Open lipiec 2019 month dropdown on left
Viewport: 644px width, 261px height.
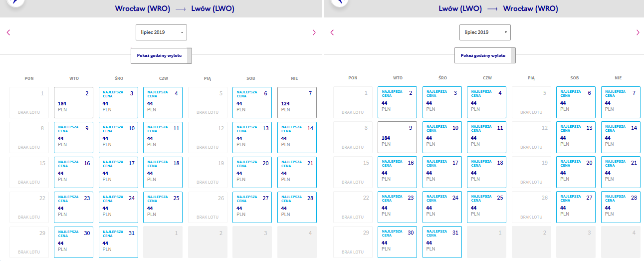(x=161, y=32)
